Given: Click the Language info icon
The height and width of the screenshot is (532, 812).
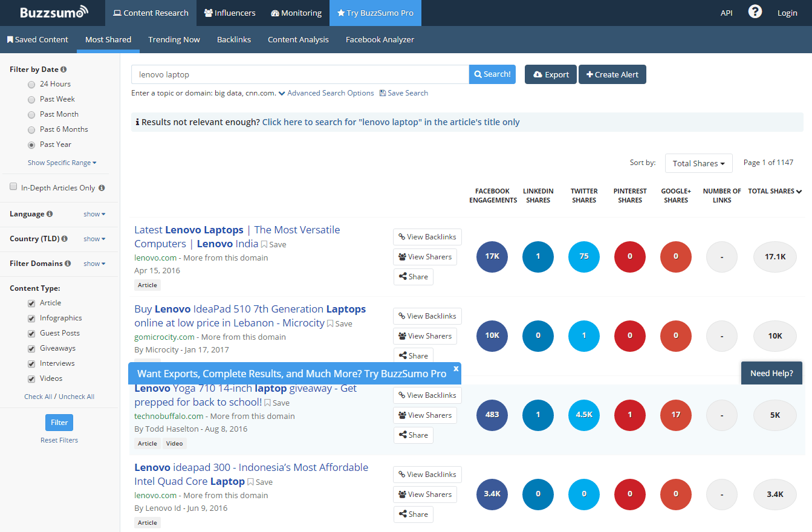Looking at the screenshot, I should tap(50, 214).
